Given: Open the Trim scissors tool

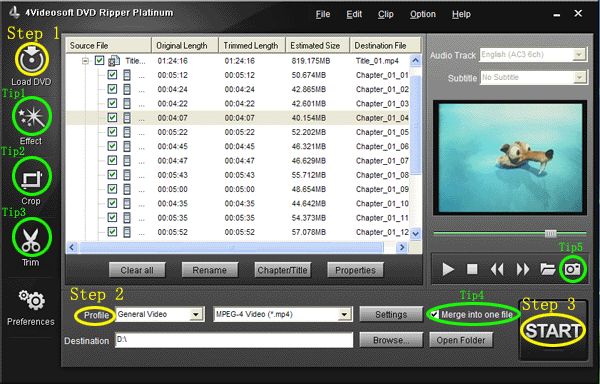Looking at the screenshot, I should click(31, 238).
